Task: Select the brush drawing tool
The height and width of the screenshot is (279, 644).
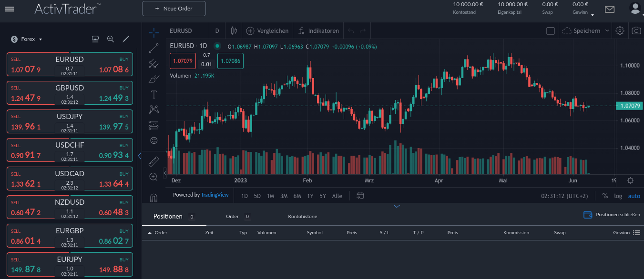Action: [153, 79]
